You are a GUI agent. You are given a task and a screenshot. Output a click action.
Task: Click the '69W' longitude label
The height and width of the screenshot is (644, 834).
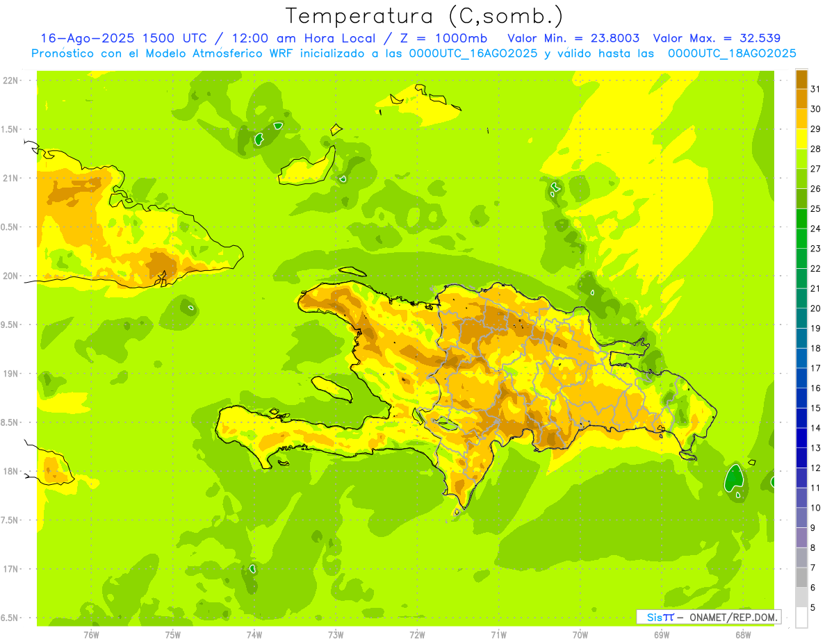point(662,634)
